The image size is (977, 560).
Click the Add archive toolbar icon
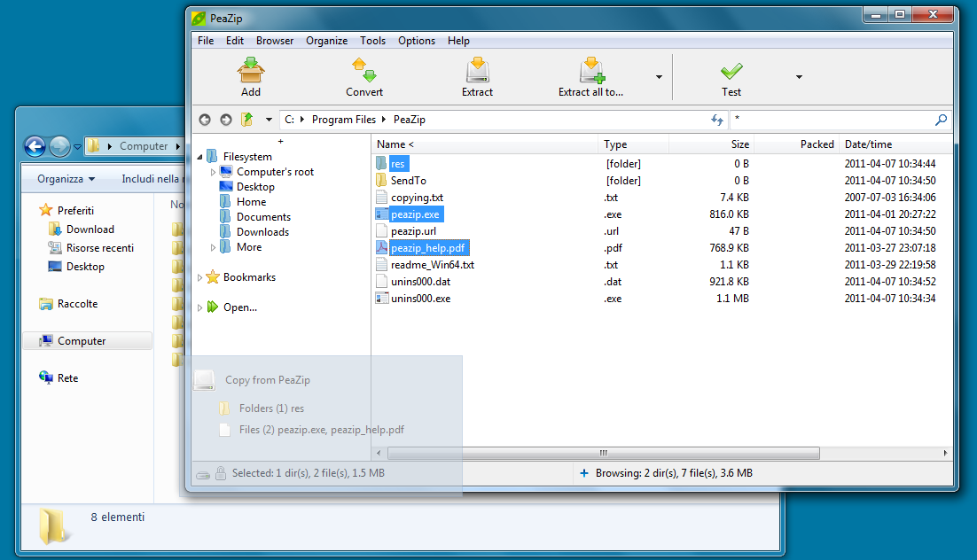coord(251,70)
